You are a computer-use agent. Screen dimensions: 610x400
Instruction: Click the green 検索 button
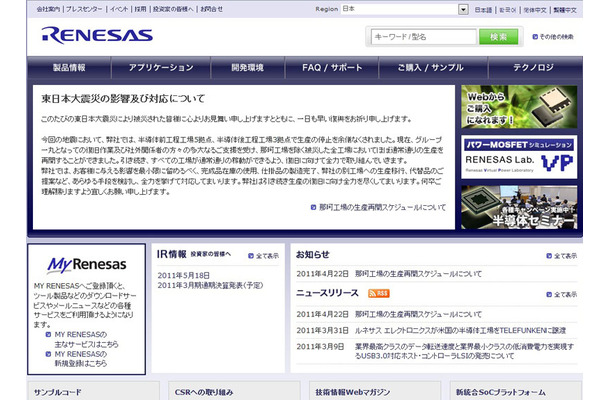[498, 37]
